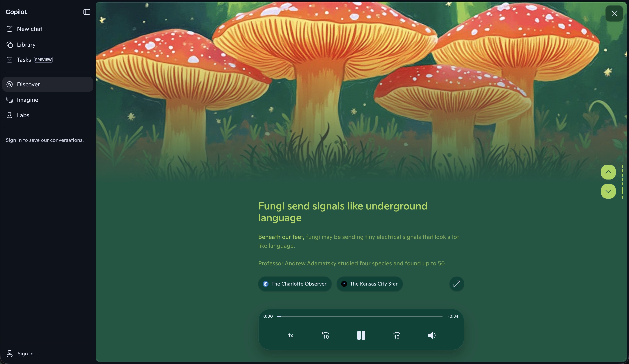Expand the story text fullscreen
This screenshot has height=364, width=629.
[x=456, y=284]
